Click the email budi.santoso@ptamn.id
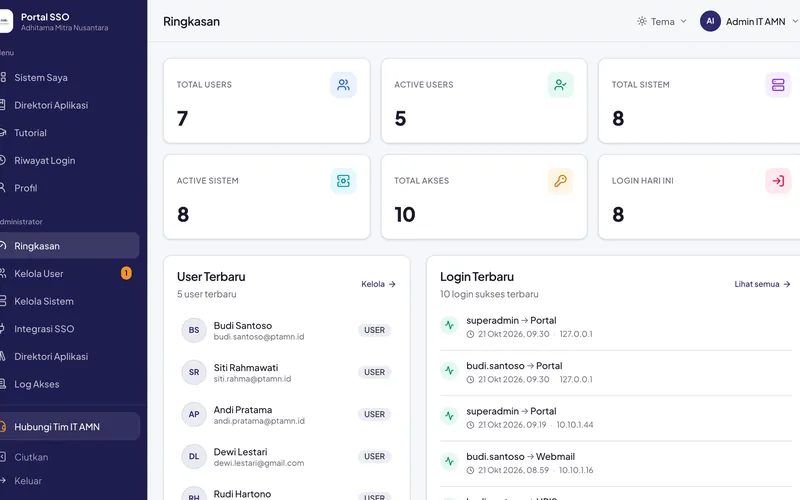The width and height of the screenshot is (800, 500). pyautogui.click(x=259, y=337)
